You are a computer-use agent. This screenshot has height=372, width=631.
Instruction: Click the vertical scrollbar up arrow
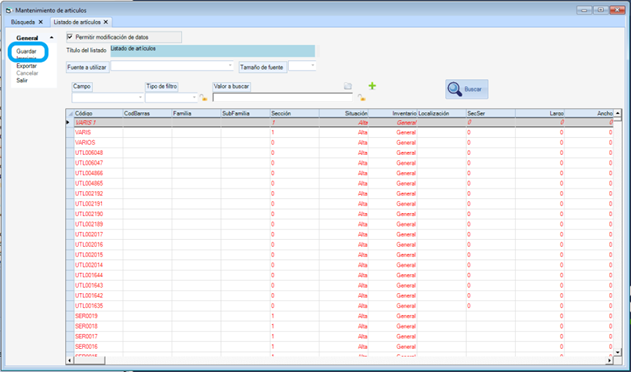click(618, 113)
